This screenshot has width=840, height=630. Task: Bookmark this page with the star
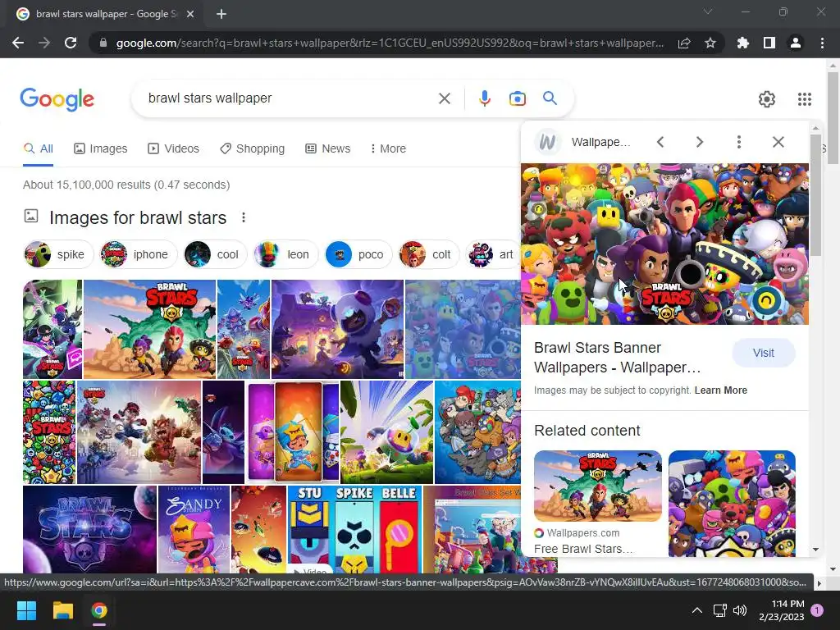tap(710, 43)
